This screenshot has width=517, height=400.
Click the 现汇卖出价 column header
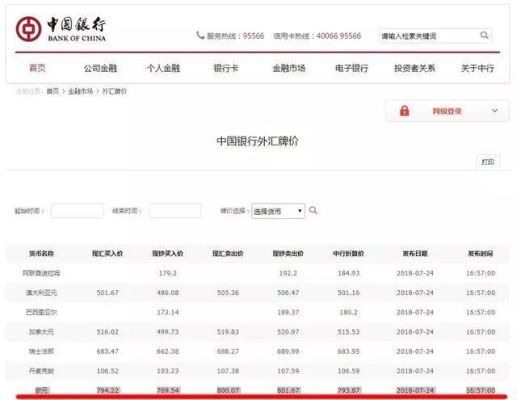click(x=228, y=254)
